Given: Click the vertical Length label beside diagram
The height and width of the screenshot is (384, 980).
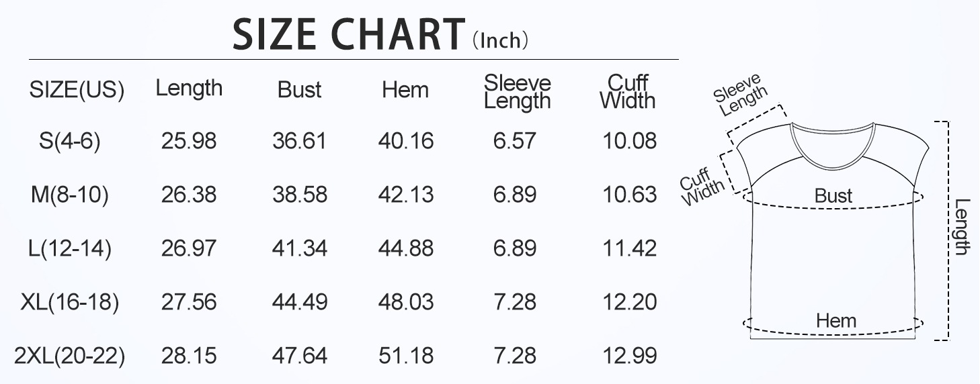Looking at the screenshot, I should 961,227.
